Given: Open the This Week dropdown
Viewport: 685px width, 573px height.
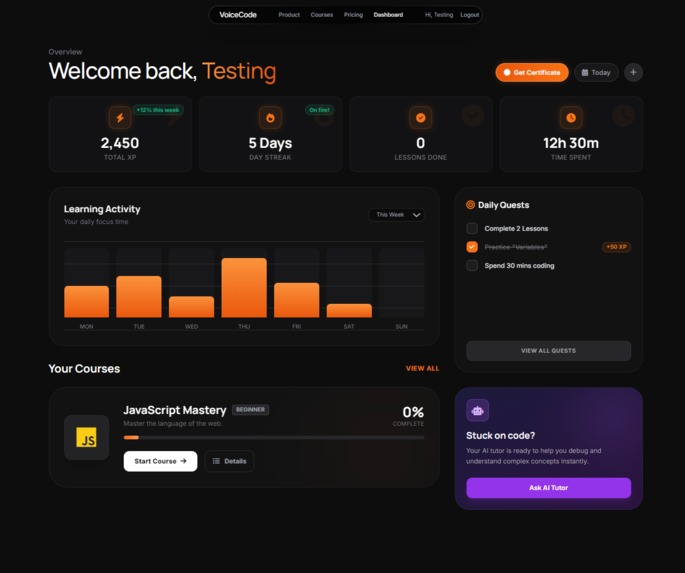Looking at the screenshot, I should (x=397, y=215).
